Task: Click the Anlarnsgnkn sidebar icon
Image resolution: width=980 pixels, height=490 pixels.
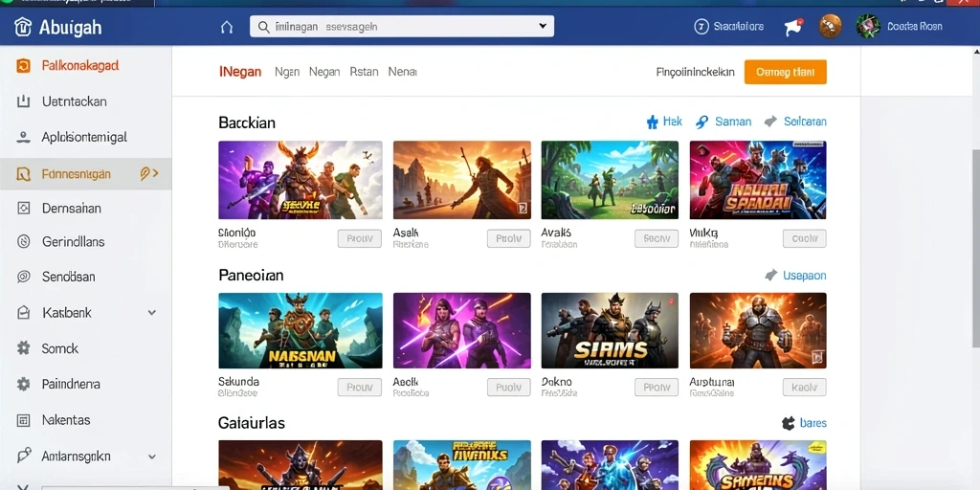Action: pos(23,456)
